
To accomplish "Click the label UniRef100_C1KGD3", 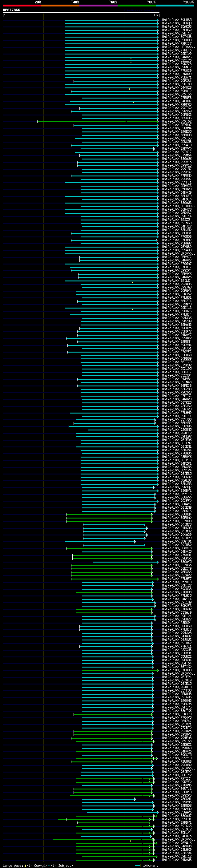I will point(177,528).
